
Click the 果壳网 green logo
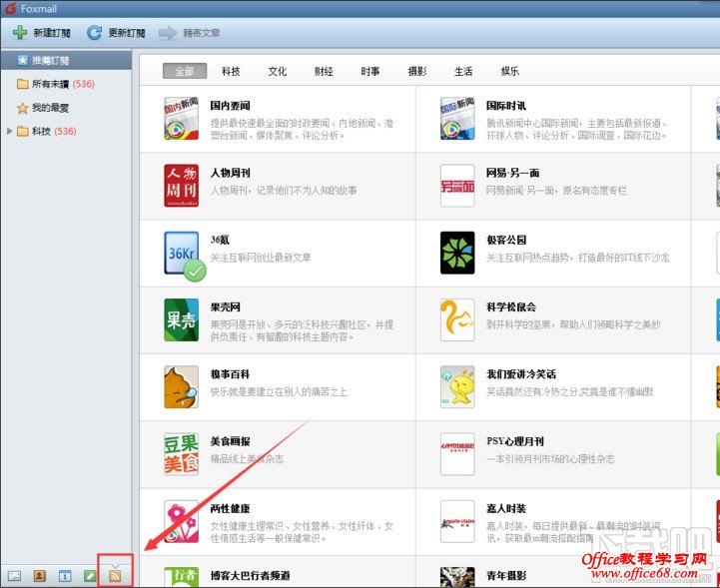[x=182, y=319]
